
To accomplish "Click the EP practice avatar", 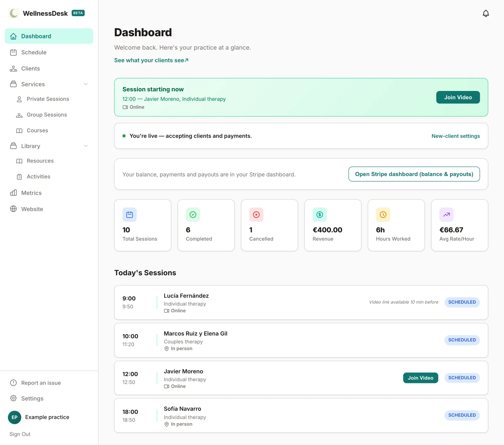I will pyautogui.click(x=14, y=417).
